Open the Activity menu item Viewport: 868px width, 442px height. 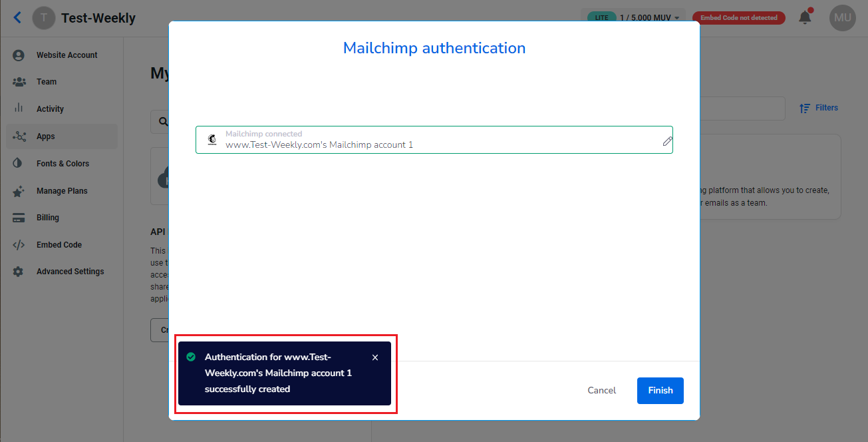coord(61,109)
